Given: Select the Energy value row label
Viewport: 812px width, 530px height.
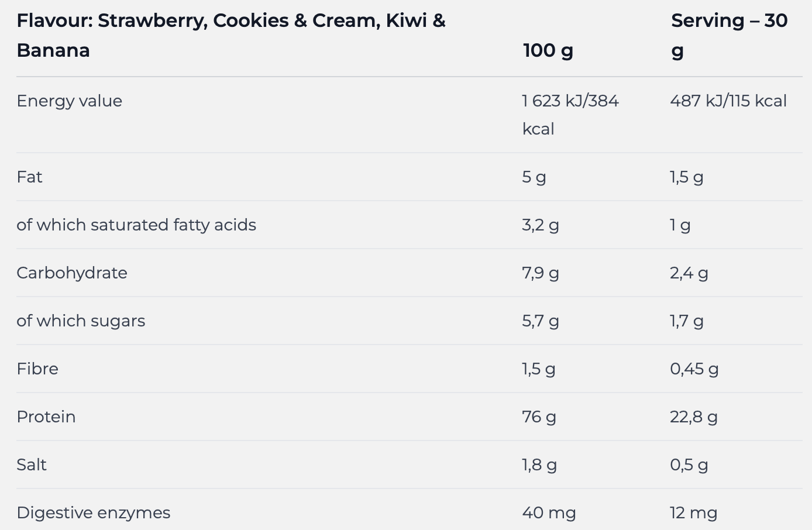Looking at the screenshot, I should coord(70,101).
